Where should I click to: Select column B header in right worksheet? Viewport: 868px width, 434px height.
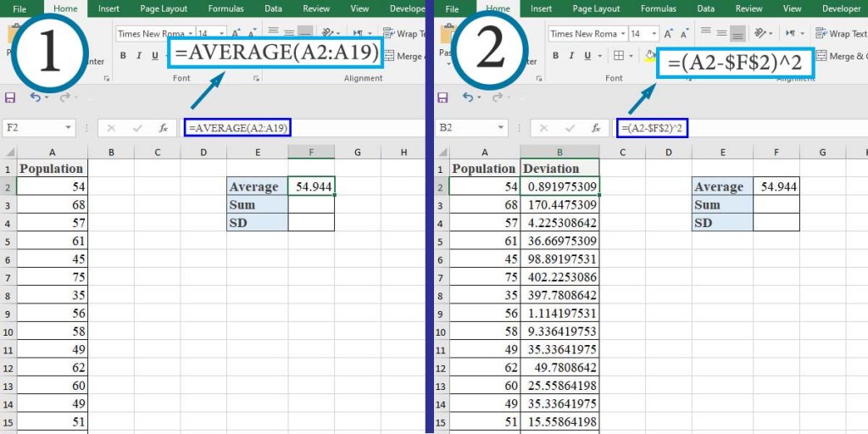559,153
